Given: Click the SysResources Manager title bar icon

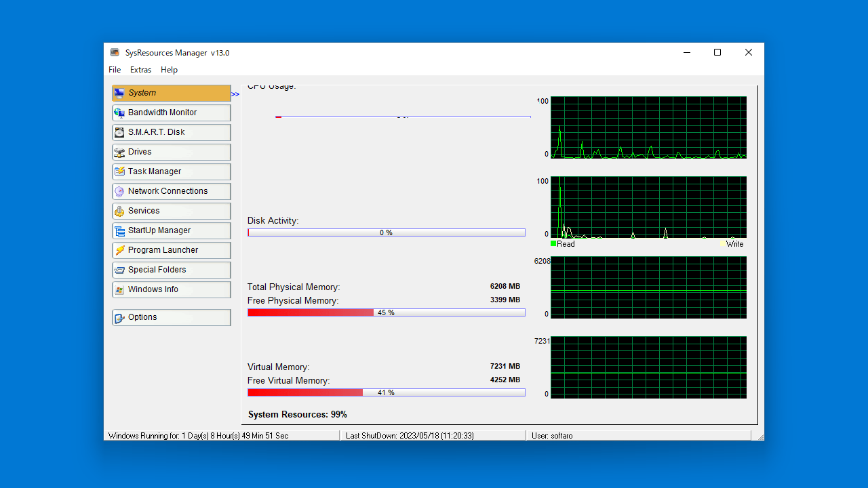Looking at the screenshot, I should [x=115, y=53].
